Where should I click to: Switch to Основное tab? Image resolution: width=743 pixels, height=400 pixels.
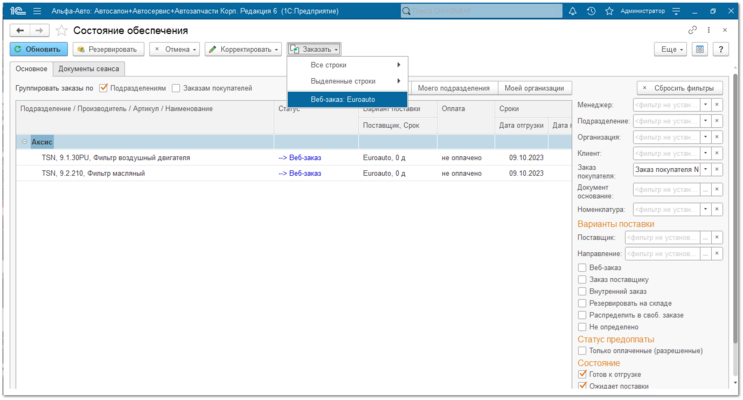[x=31, y=69]
